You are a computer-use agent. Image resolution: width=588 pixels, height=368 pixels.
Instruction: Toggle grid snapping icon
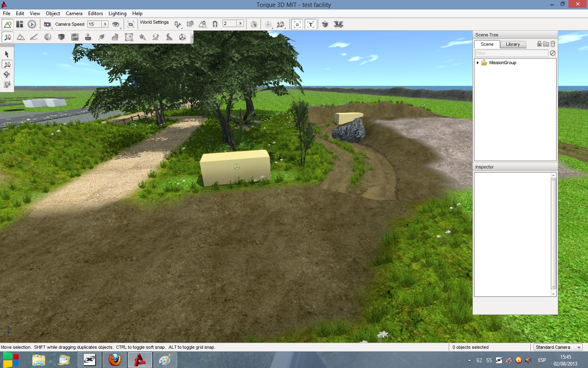(190, 24)
